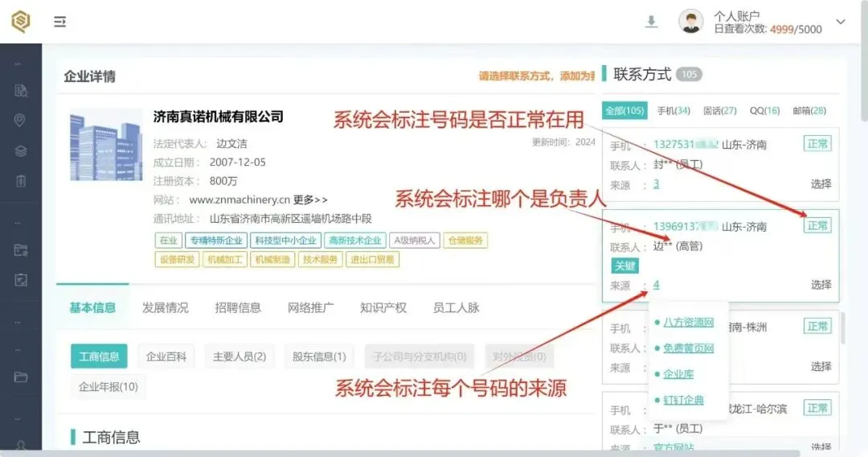Select the 企业百科 sub-tab

point(166,356)
